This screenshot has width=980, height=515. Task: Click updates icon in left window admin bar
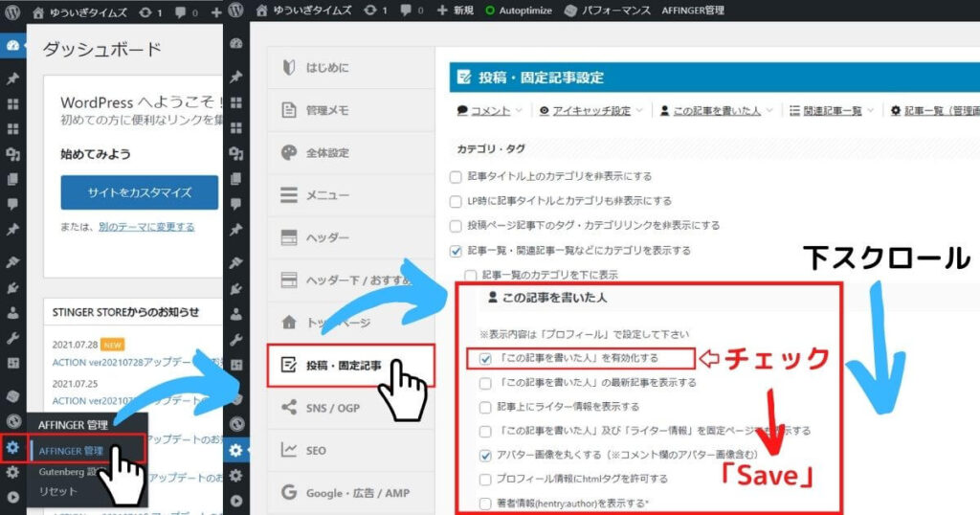(x=150, y=11)
